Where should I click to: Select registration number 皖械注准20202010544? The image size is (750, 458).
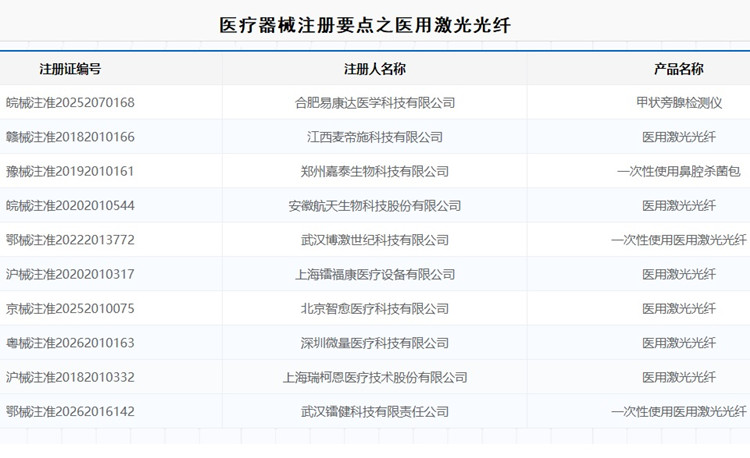point(70,206)
